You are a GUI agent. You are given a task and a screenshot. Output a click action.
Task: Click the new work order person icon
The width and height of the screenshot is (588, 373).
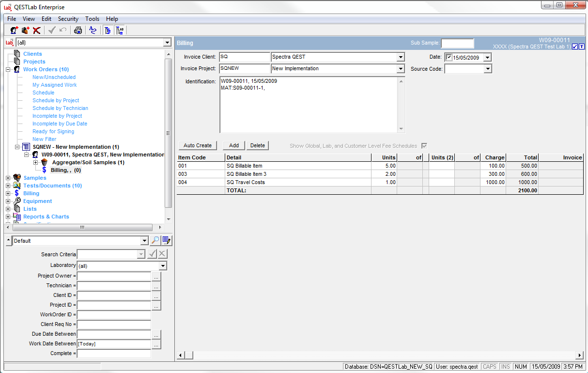point(15,31)
